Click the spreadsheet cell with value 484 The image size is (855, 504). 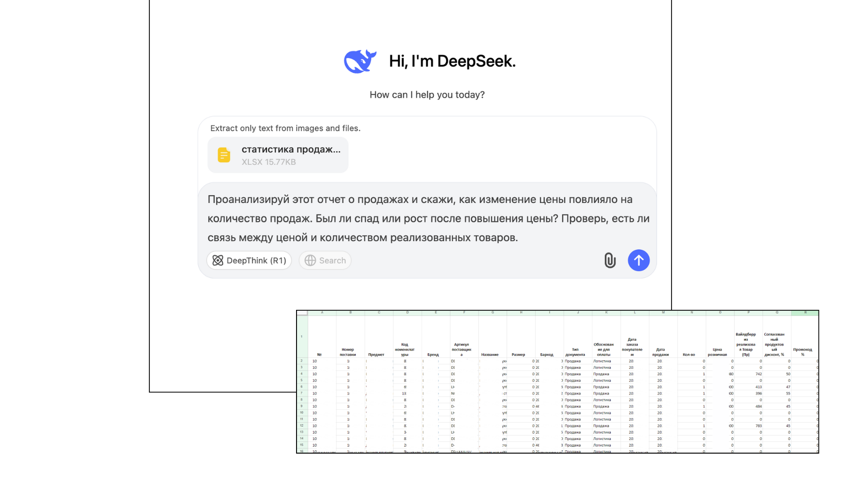click(749, 406)
